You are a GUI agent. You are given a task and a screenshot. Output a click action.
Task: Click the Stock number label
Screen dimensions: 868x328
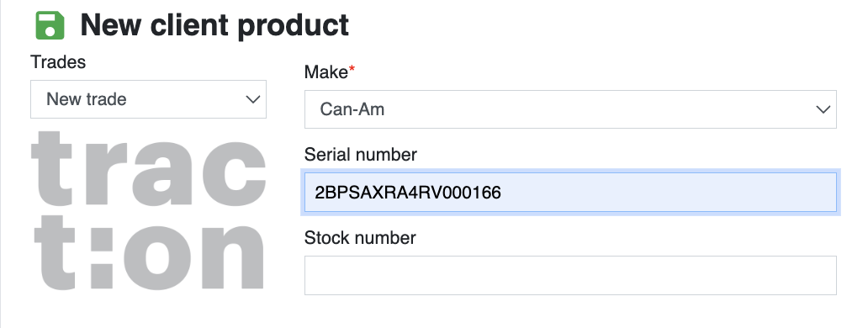point(360,238)
